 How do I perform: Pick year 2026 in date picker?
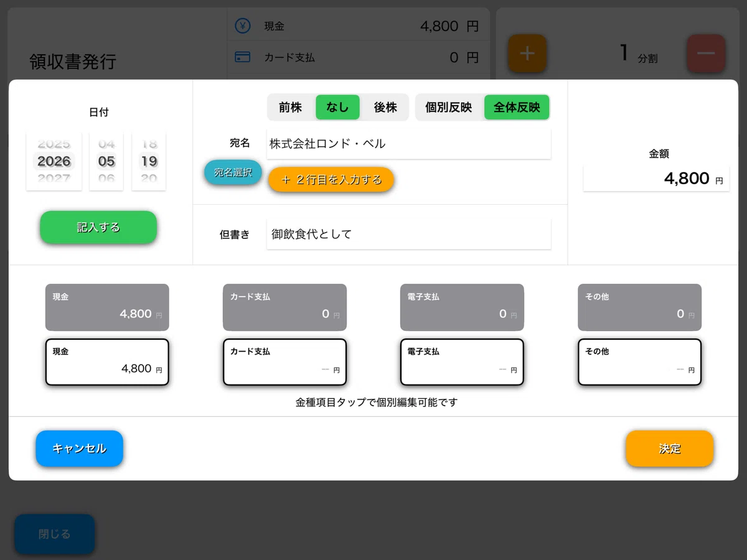pos(54,161)
